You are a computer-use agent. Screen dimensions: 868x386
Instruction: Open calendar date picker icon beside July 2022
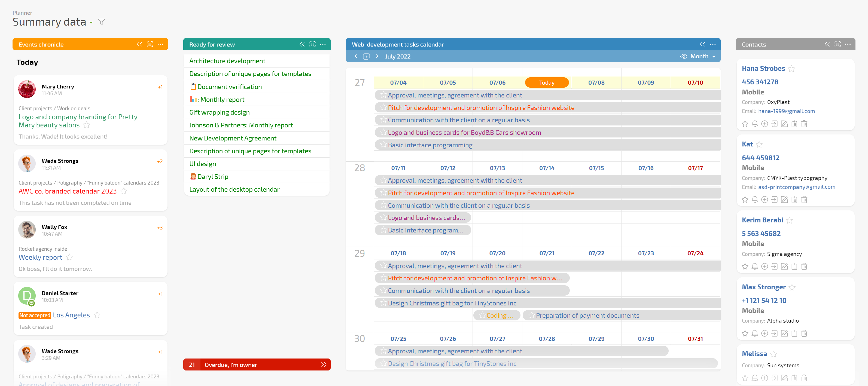click(x=366, y=56)
